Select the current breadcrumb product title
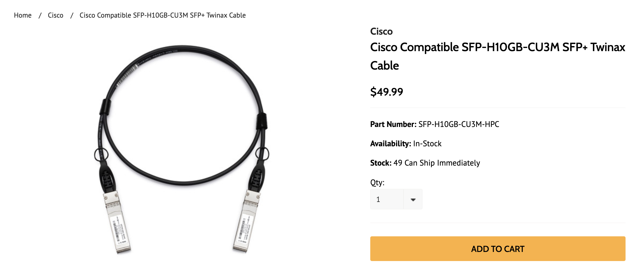 pyautogui.click(x=162, y=15)
